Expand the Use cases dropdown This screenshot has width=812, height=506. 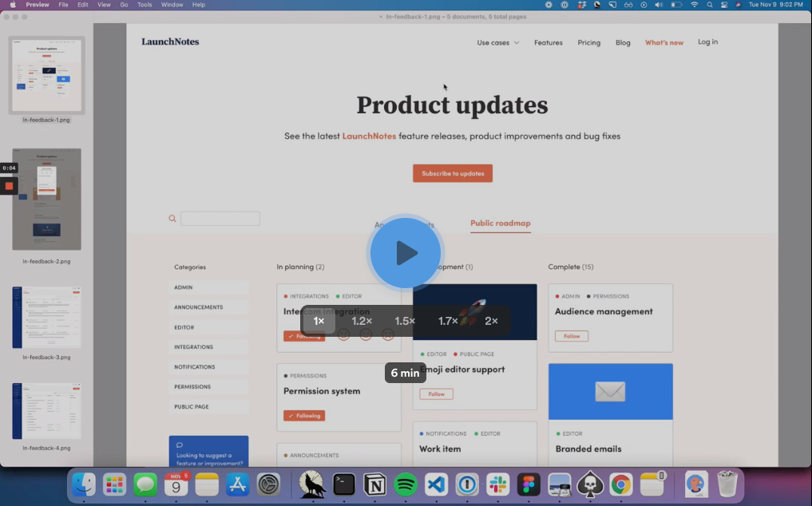point(497,42)
